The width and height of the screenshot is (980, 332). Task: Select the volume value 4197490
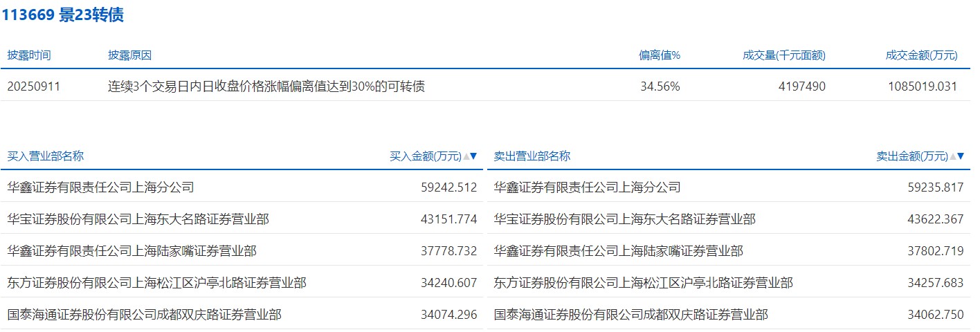(802, 86)
